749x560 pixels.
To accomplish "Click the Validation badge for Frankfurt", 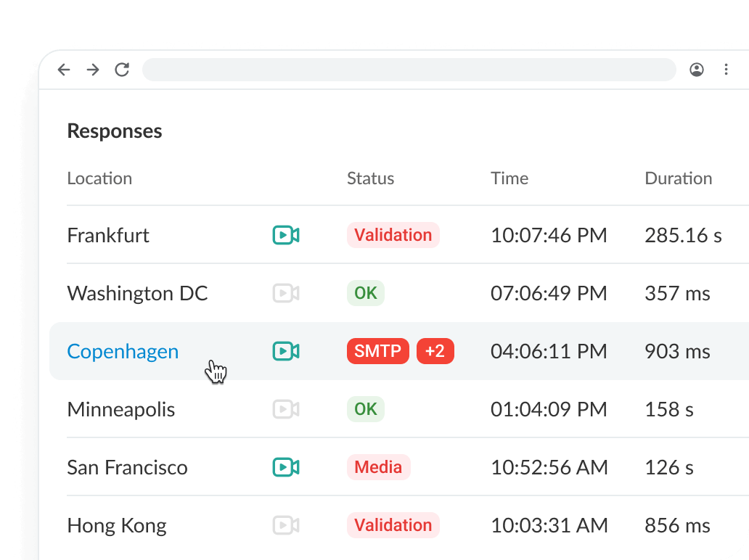I will (393, 235).
